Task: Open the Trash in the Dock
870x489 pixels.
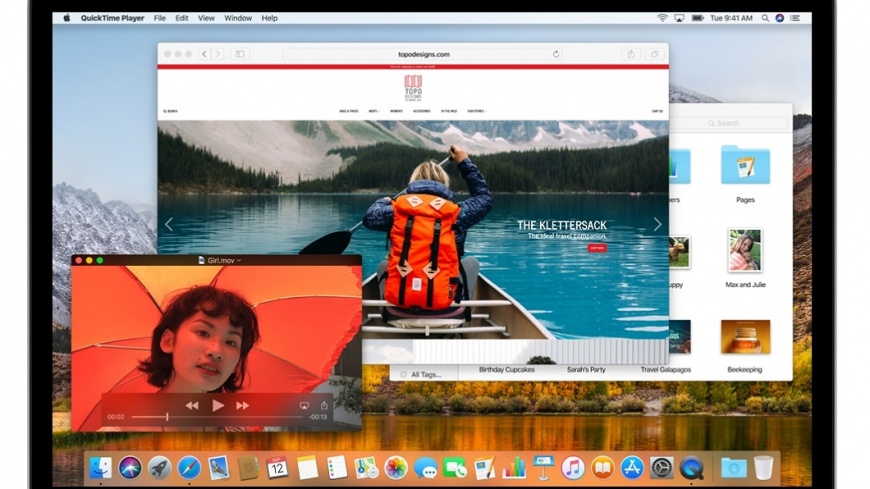Action: 763,468
